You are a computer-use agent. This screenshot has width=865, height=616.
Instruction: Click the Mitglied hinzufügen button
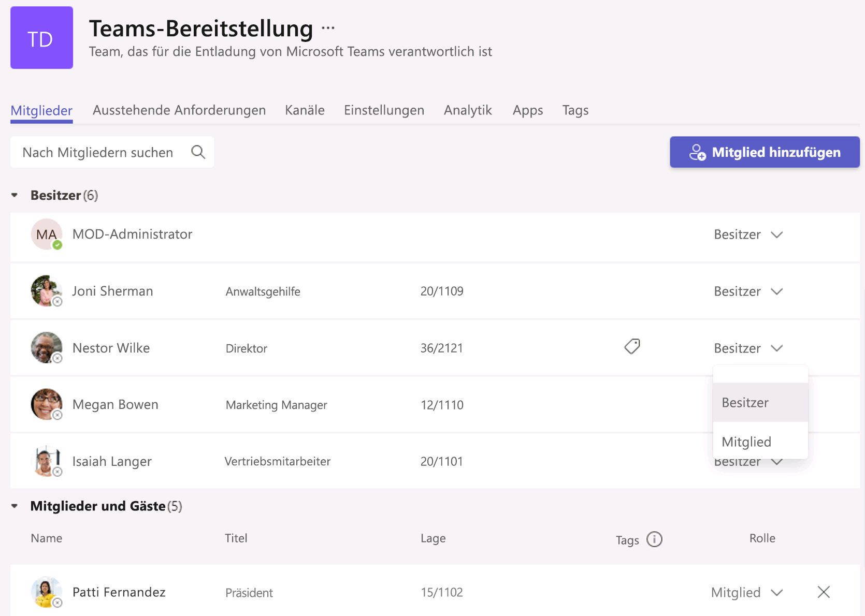pos(765,152)
